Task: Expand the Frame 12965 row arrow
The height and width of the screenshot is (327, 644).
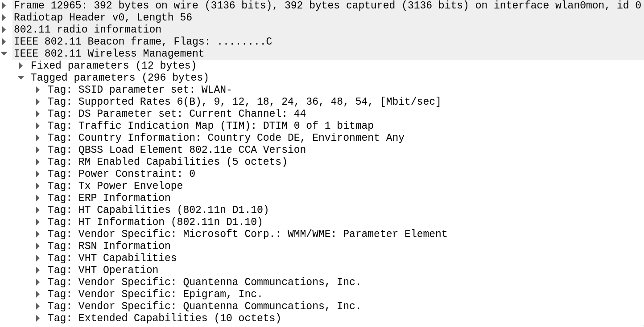Action: 4,6
